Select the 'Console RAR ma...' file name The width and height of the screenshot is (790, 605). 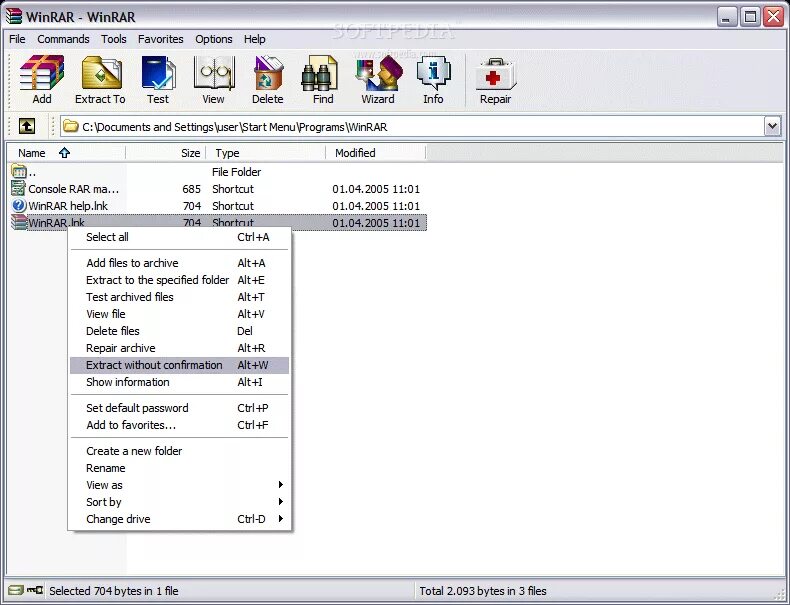(74, 189)
